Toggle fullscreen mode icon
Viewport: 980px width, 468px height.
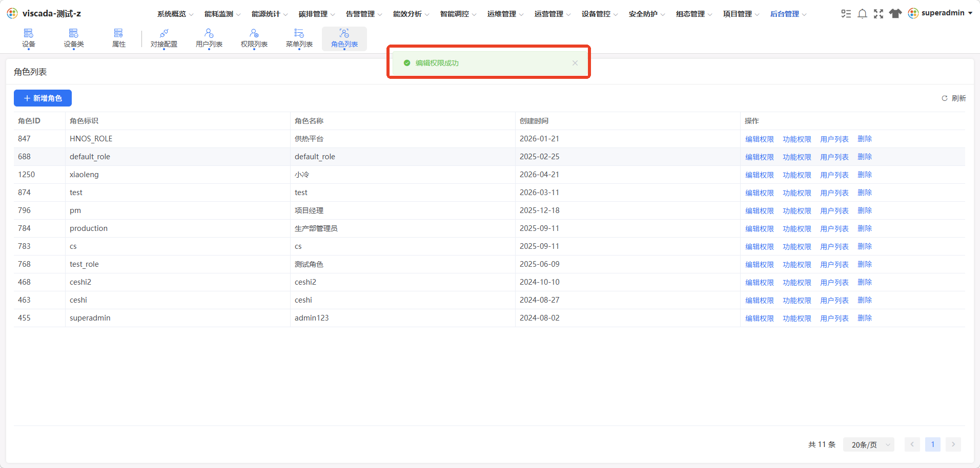point(879,14)
